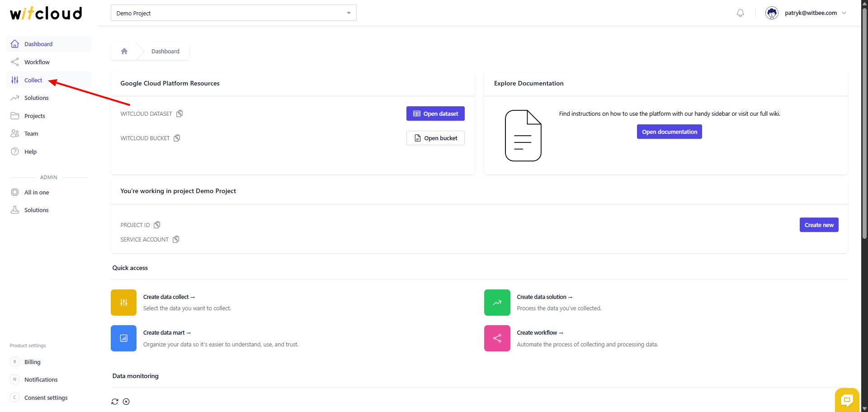
Task: Open the chat widget bubble
Action: (846, 400)
